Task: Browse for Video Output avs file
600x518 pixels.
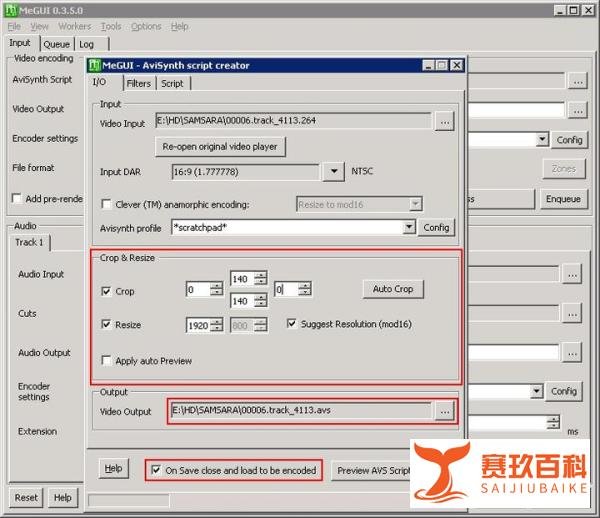Action: 445,411
